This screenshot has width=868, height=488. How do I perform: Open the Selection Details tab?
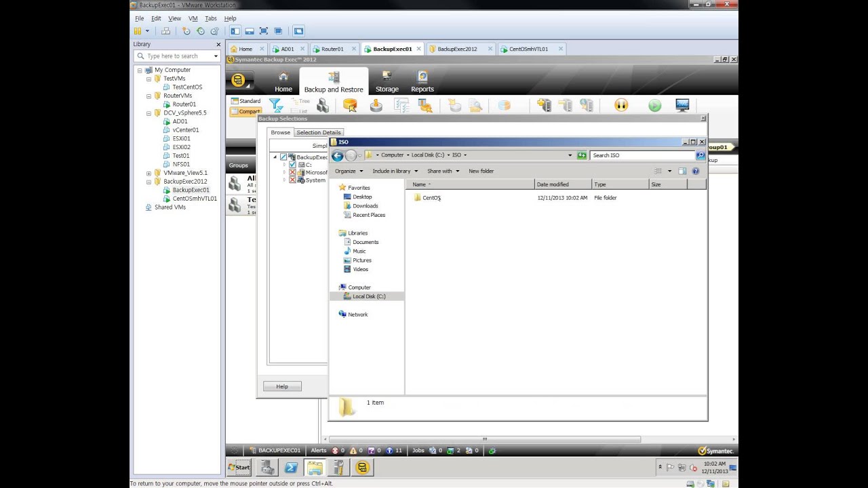pos(319,132)
